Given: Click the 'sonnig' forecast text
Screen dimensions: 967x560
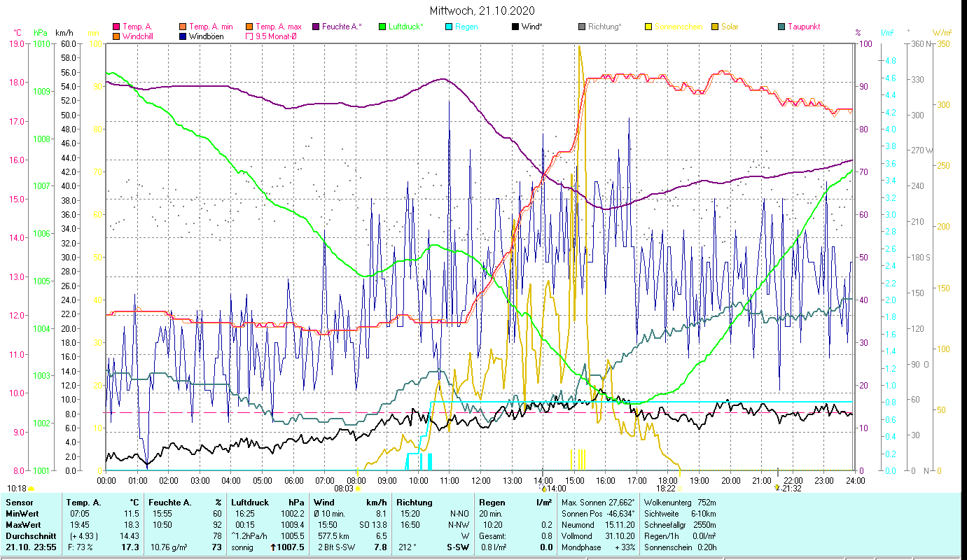Looking at the screenshot, I should coord(244,547).
